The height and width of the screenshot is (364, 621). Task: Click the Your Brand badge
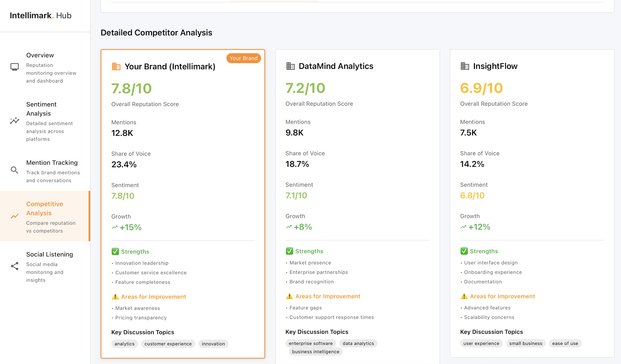point(243,58)
